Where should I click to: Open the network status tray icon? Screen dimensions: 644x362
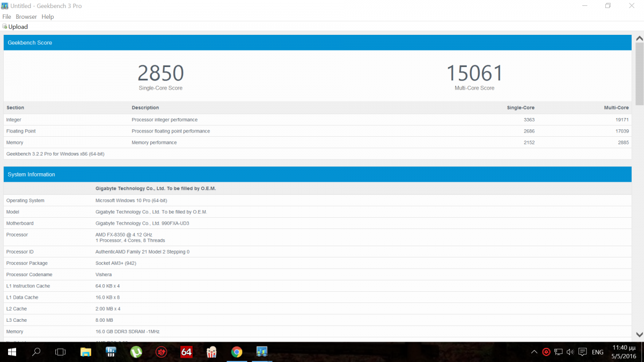tap(558, 352)
